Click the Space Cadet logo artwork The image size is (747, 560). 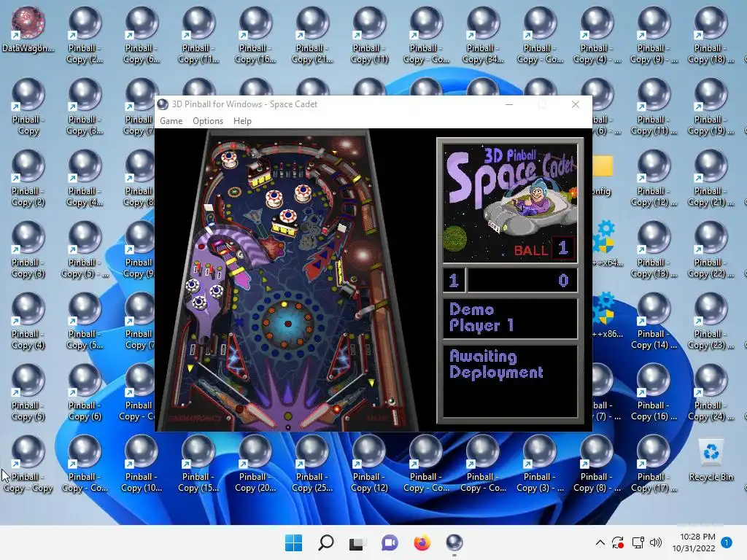click(510, 203)
